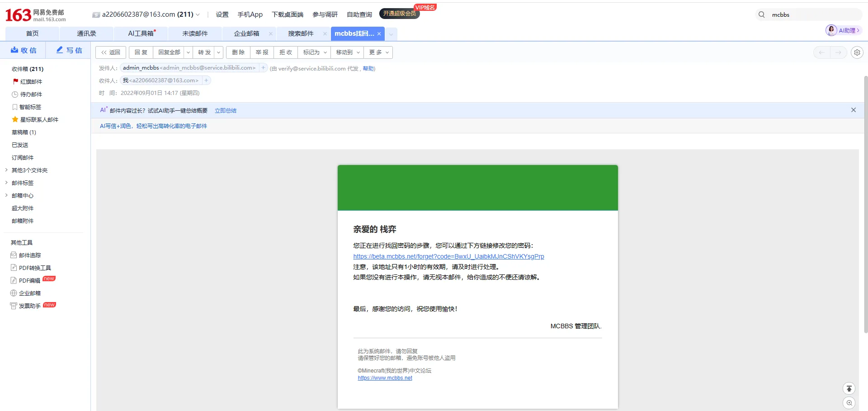Click the 拒收 reject button

point(286,52)
